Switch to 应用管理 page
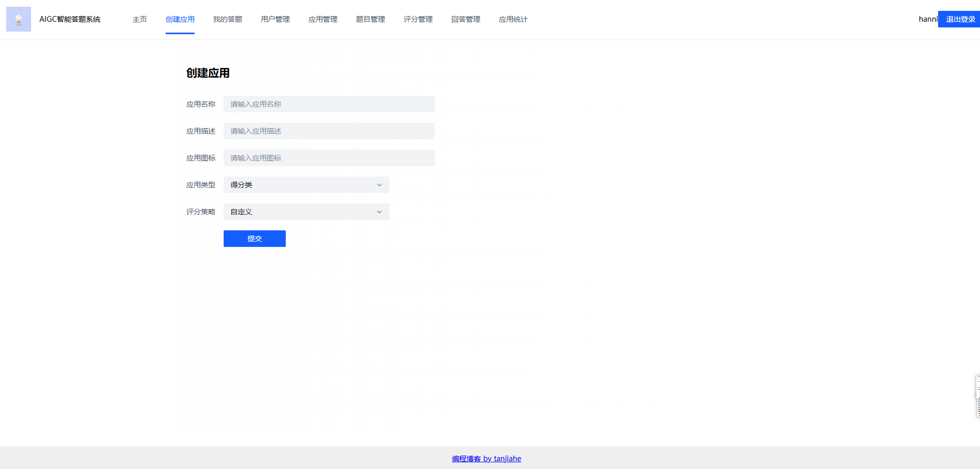The image size is (980, 469). [323, 19]
